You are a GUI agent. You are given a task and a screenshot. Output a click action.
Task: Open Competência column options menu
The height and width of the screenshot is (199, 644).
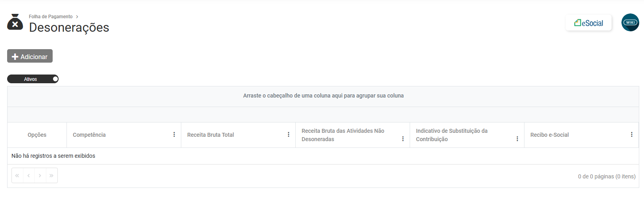174,135
